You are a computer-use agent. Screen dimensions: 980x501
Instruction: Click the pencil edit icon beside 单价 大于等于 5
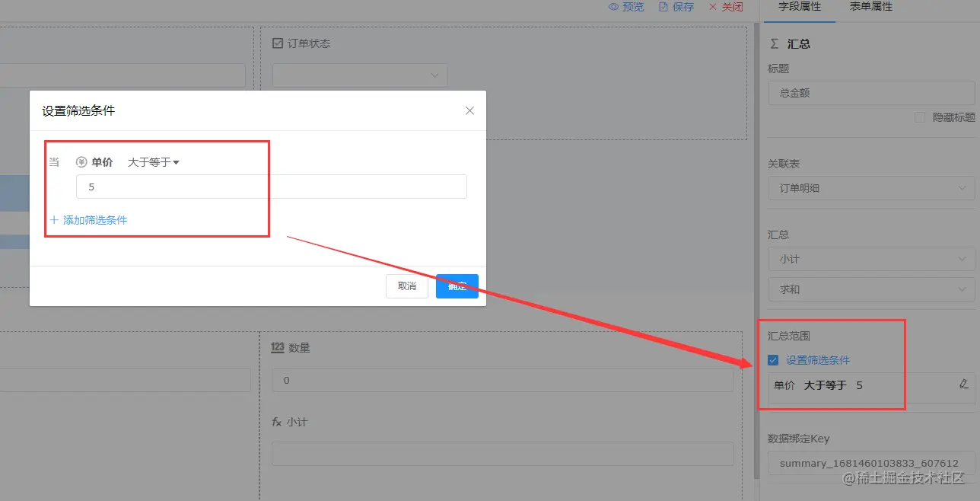[963, 385]
